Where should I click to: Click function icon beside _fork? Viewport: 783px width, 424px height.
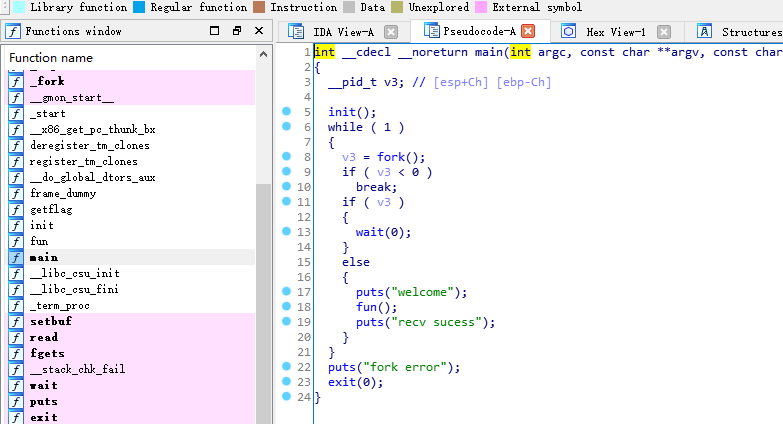pos(16,81)
